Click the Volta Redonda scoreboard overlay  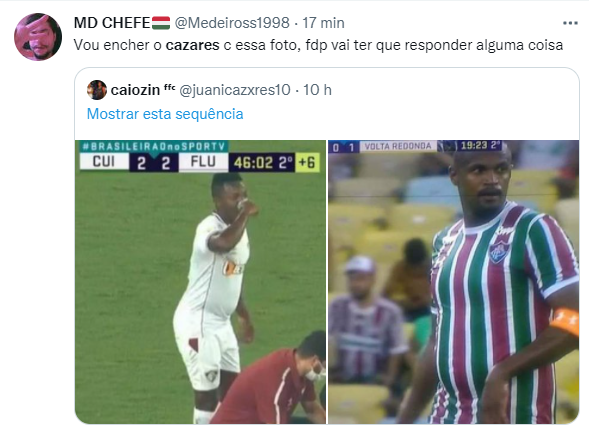point(415,146)
